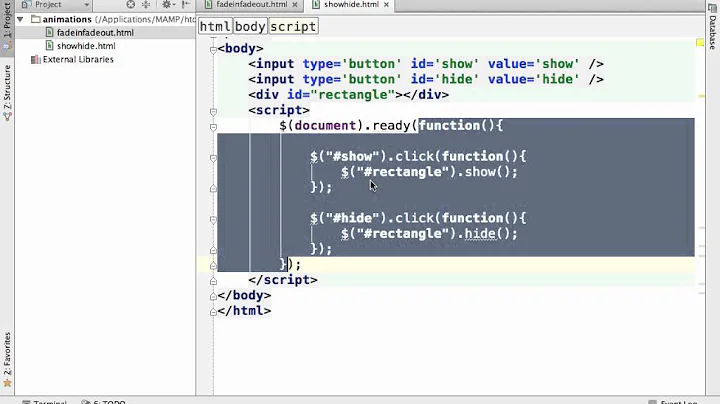
Task: Select the animations root folder
Action: point(67,19)
